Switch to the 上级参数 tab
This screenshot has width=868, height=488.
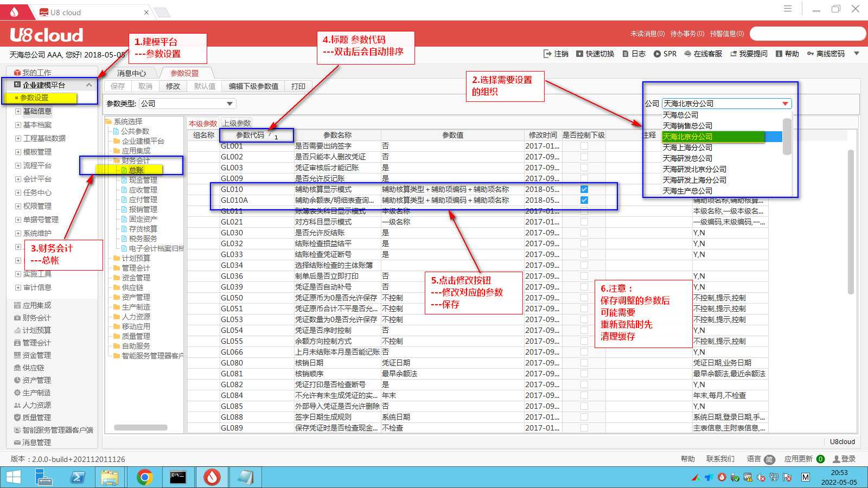[x=237, y=123]
